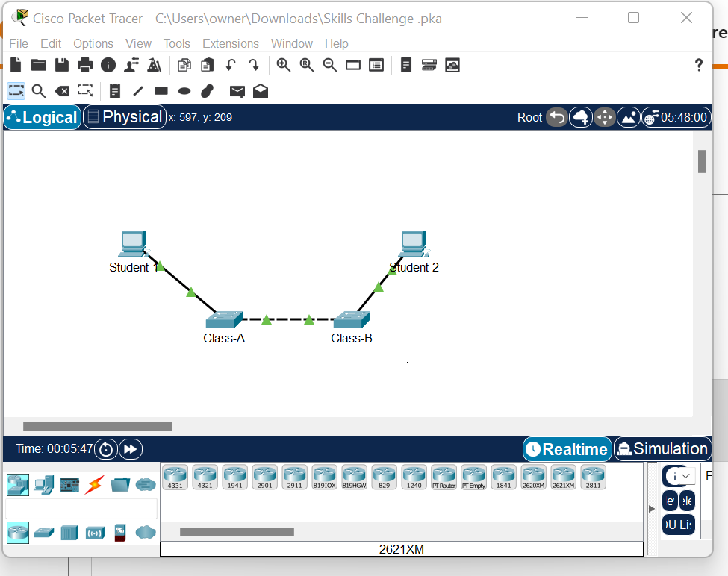Expand the scenario dropdown arrow
Viewport: 728px width, 576px height.
coord(685,476)
